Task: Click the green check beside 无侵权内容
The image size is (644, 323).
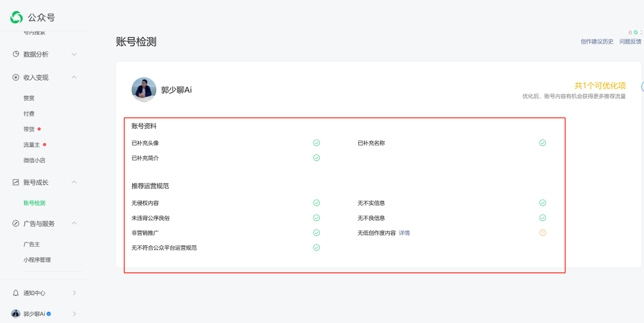Action: [317, 203]
